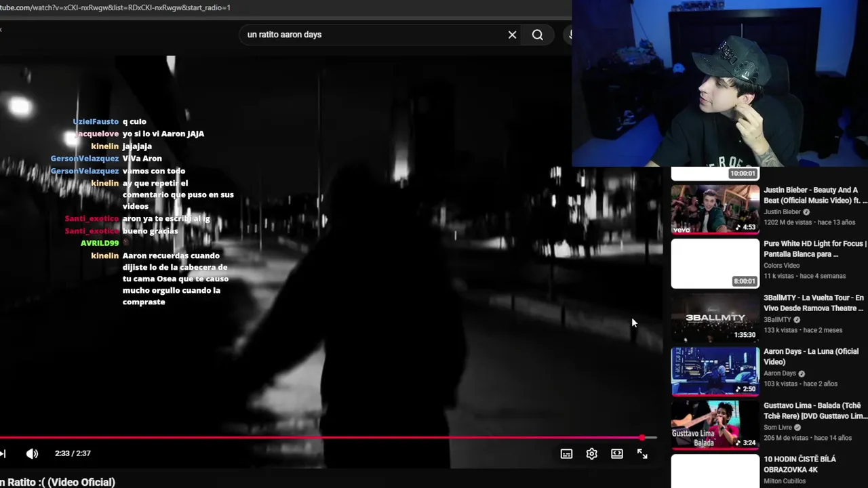Click chat username AVRILD99

(x=100, y=243)
